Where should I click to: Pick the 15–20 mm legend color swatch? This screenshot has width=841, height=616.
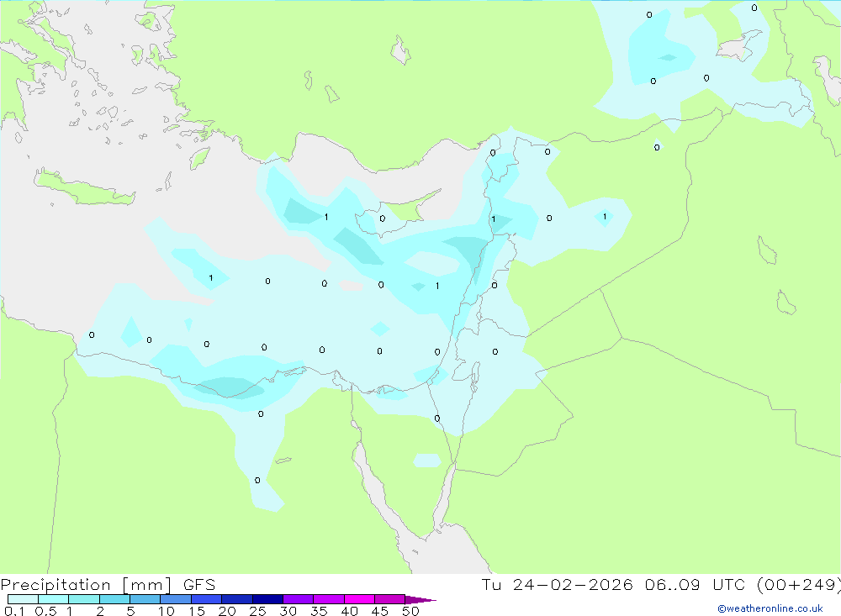(x=207, y=599)
